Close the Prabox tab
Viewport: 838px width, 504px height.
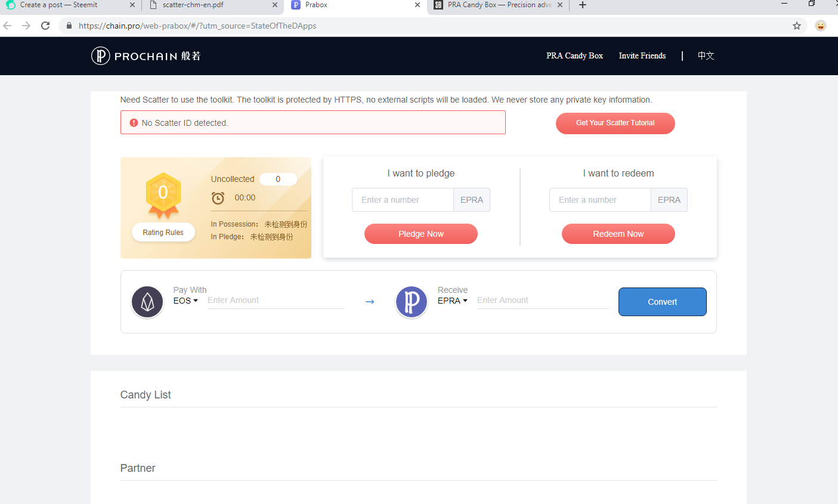418,5
